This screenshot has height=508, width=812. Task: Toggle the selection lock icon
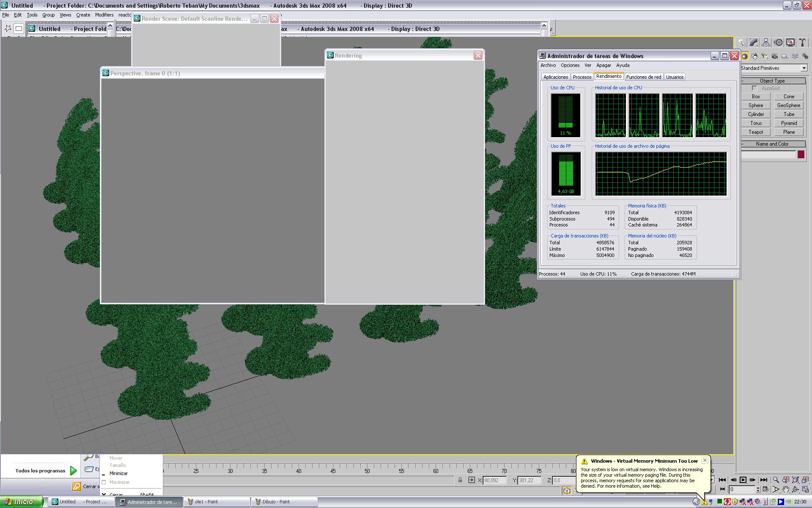click(460, 480)
